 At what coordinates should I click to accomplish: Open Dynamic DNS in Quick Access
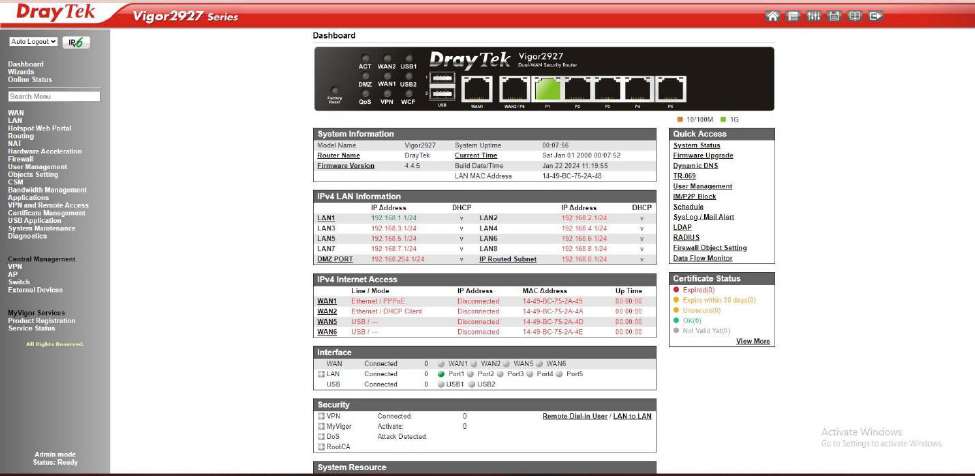click(695, 166)
